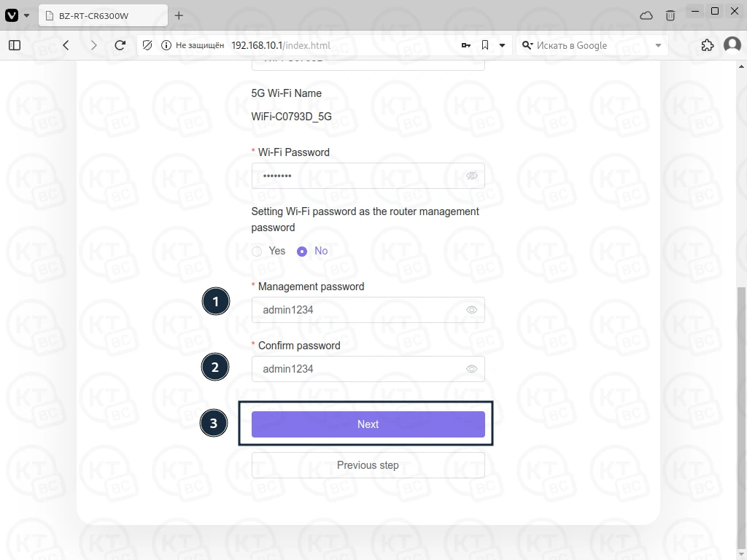Image resolution: width=747 pixels, height=560 pixels.
Task: Hide the Management password text
Action: point(472,310)
